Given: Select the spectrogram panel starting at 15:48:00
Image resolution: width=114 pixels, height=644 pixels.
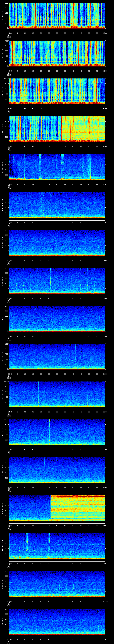Looking at the screenshot, I should pos(57,167).
